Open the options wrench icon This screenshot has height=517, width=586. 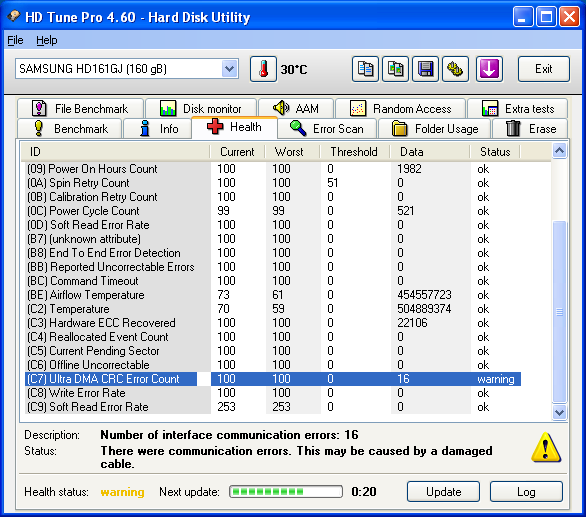click(x=455, y=69)
